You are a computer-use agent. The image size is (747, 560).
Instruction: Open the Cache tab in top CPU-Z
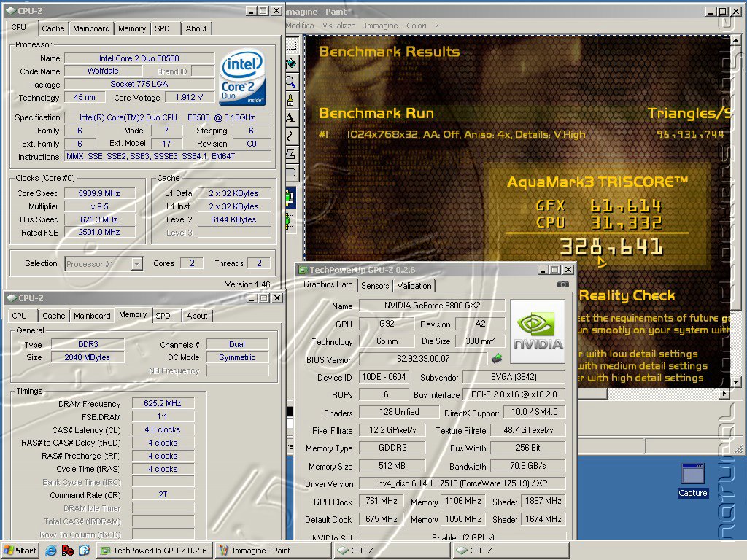point(53,28)
